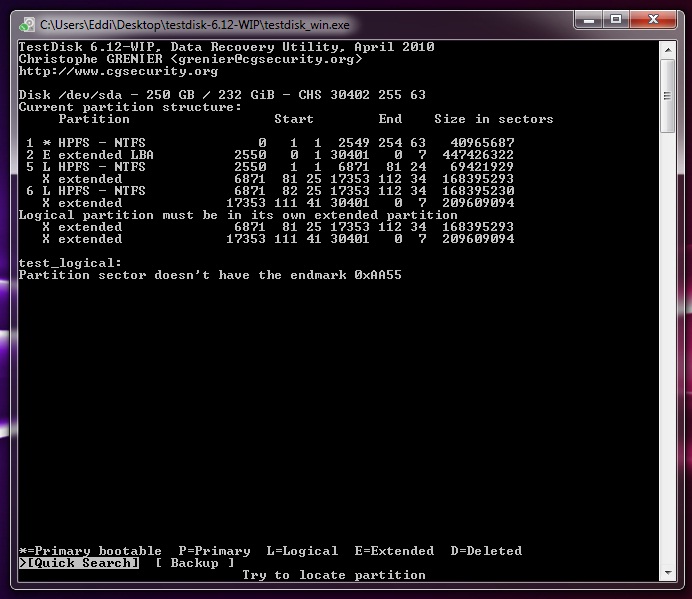Click the window title path text

coord(195,25)
